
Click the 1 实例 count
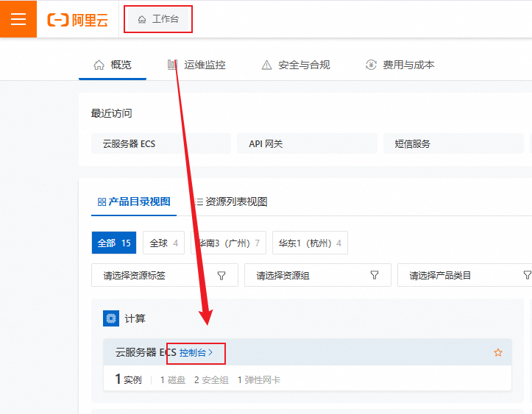pos(128,379)
